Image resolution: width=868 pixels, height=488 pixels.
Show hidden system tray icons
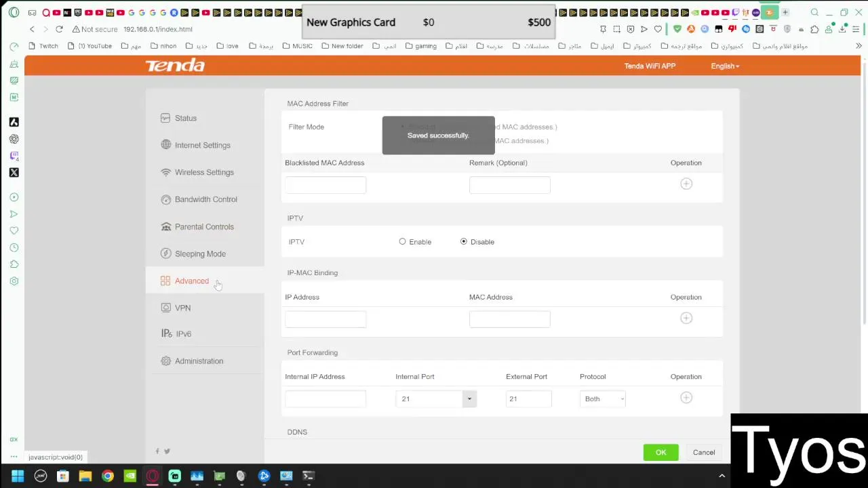point(722,476)
